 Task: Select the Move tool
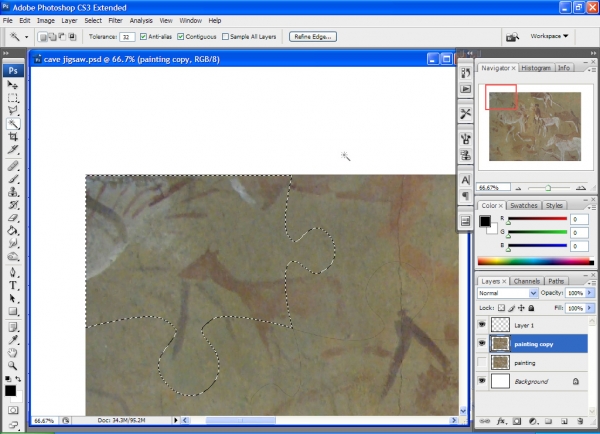[x=13, y=85]
